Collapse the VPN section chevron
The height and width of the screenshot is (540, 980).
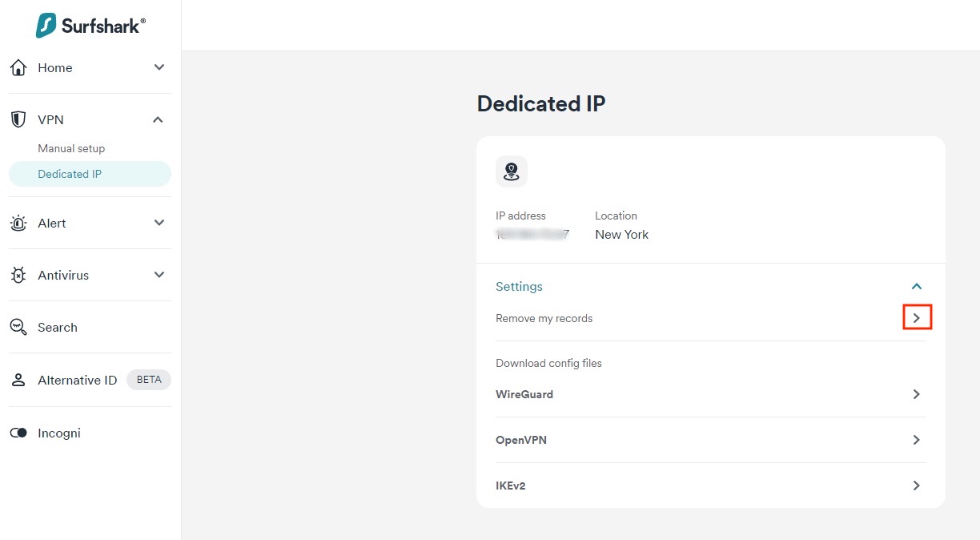coord(158,119)
